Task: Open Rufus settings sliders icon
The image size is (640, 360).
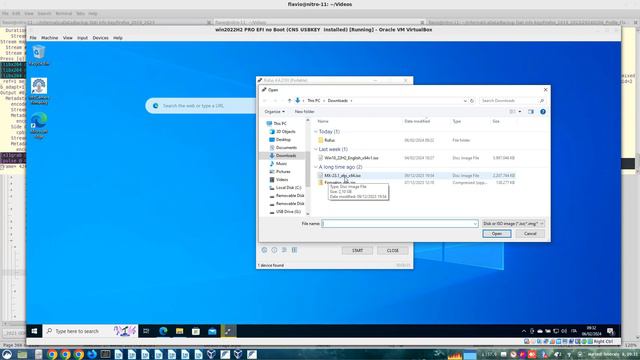Action: pos(284,250)
